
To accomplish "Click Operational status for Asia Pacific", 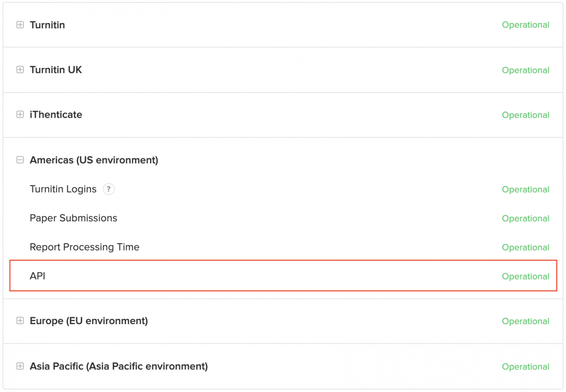I will click(525, 367).
